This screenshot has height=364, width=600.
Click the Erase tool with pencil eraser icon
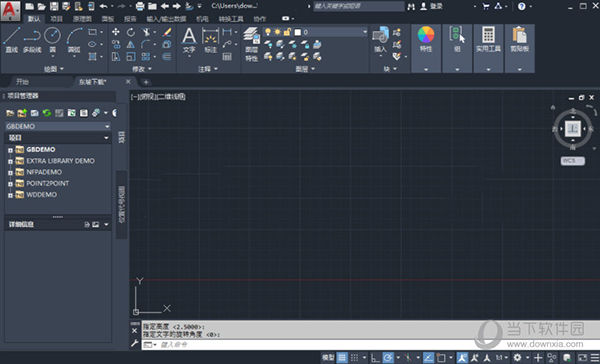[x=167, y=32]
